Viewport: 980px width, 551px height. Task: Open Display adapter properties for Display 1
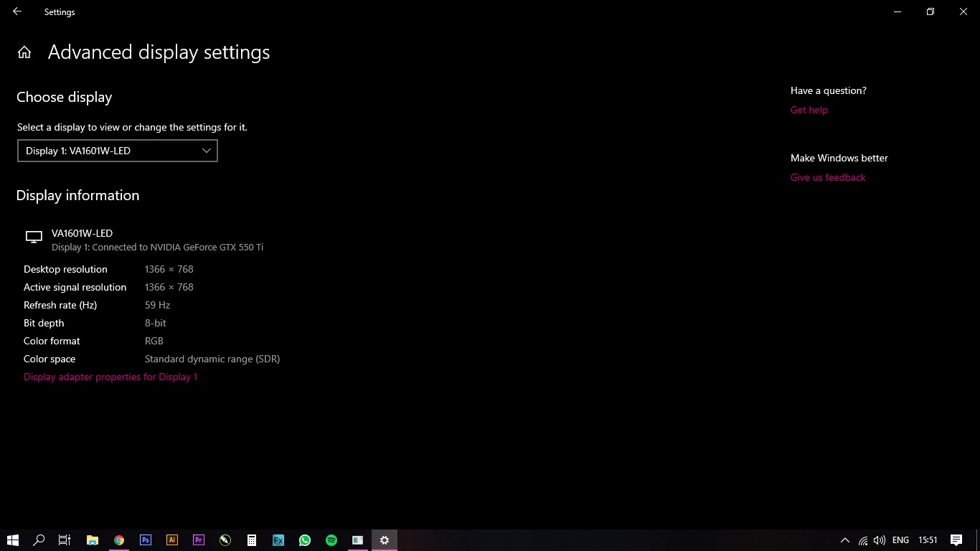110,377
